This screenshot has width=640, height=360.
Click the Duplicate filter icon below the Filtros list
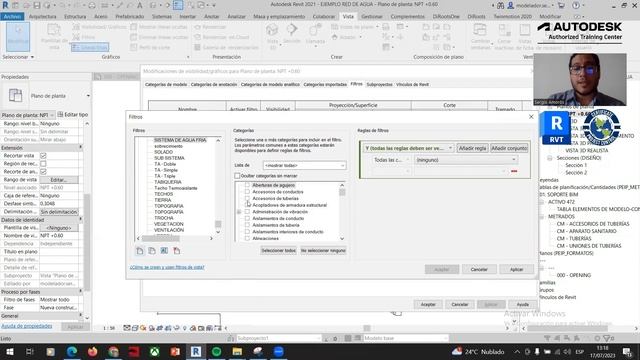tap(152, 251)
